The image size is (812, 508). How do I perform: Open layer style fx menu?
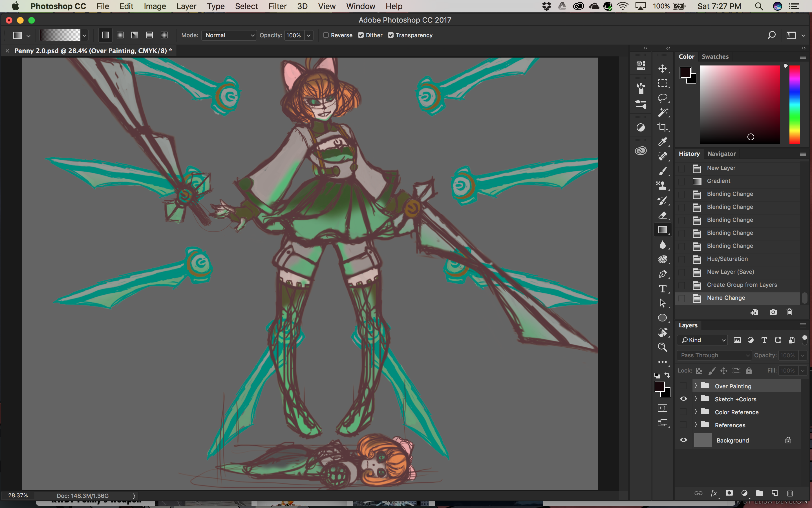(x=714, y=493)
